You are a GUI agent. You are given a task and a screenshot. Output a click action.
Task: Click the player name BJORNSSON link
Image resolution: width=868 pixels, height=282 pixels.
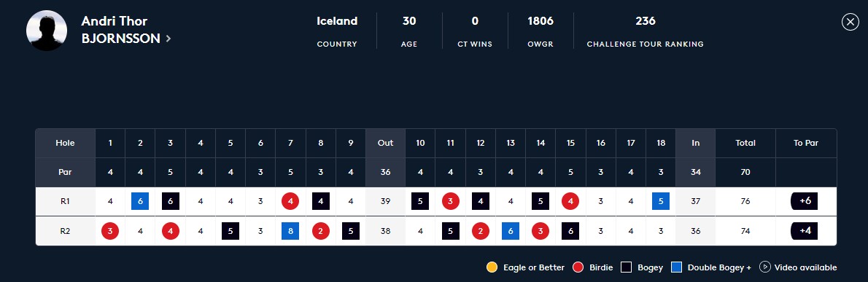pos(120,39)
